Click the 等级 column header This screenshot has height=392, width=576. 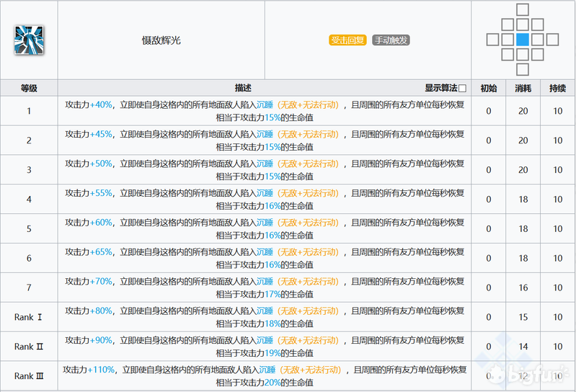tap(29, 88)
